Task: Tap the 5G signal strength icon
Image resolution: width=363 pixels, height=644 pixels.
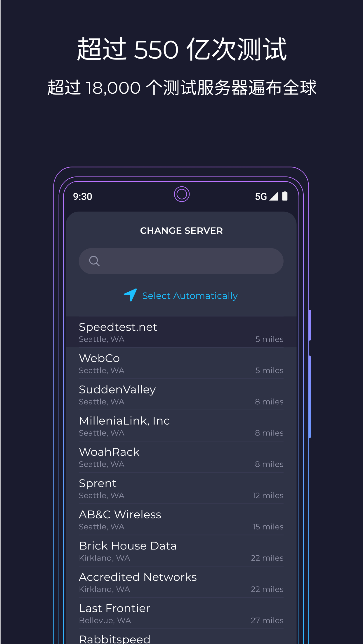Action: click(274, 196)
